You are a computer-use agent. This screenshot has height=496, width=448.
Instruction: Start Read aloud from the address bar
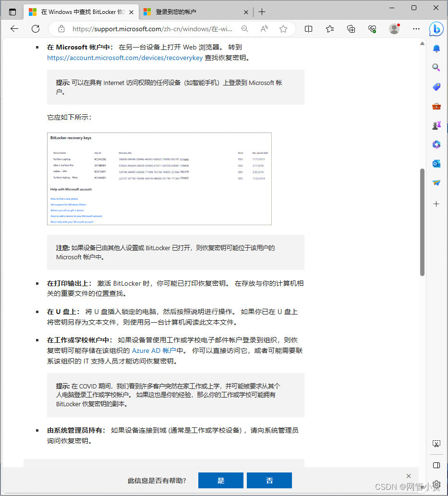(x=264, y=29)
